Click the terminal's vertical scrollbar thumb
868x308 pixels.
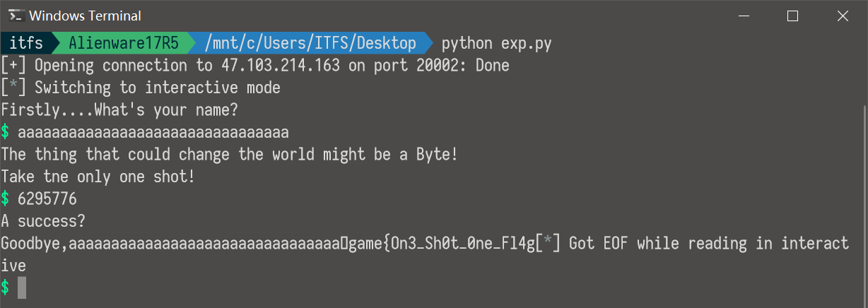tap(863, 198)
